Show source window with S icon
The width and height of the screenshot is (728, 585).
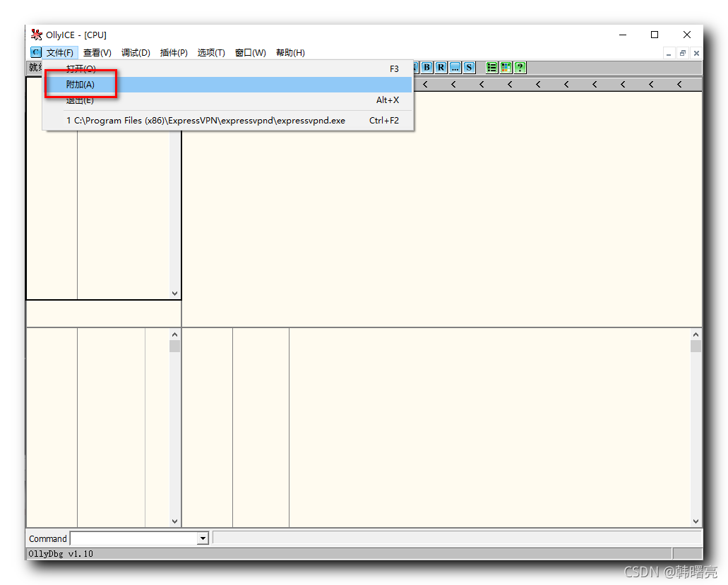point(470,67)
